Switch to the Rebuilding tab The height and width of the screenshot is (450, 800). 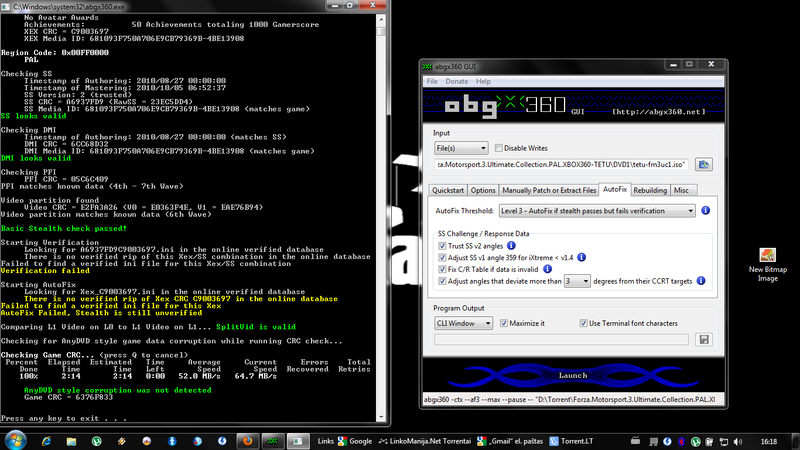tap(649, 190)
